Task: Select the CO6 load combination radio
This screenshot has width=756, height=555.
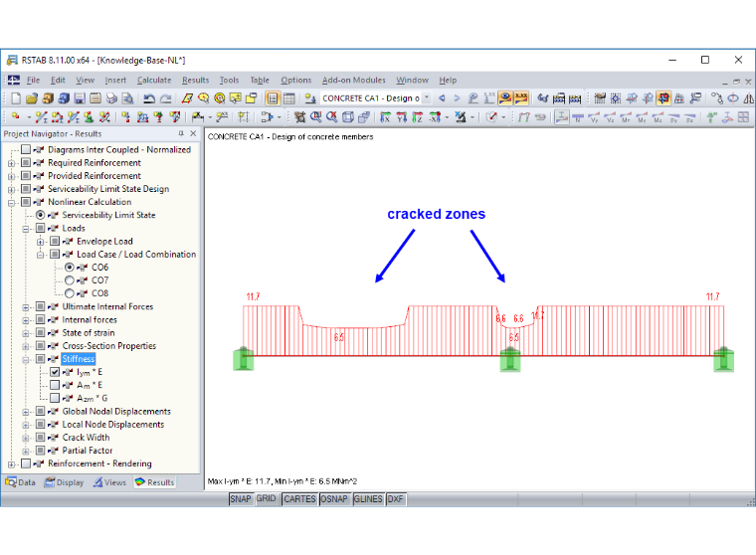Action: coord(70,268)
